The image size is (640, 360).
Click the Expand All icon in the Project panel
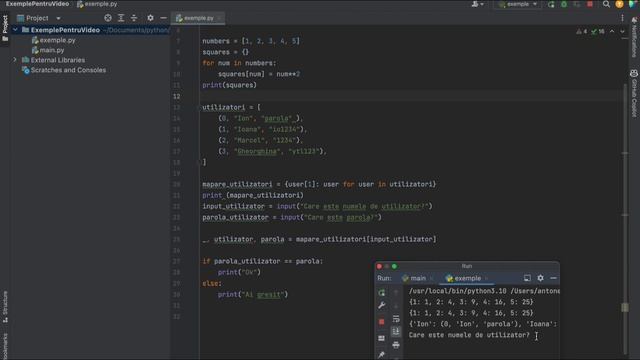(121, 18)
